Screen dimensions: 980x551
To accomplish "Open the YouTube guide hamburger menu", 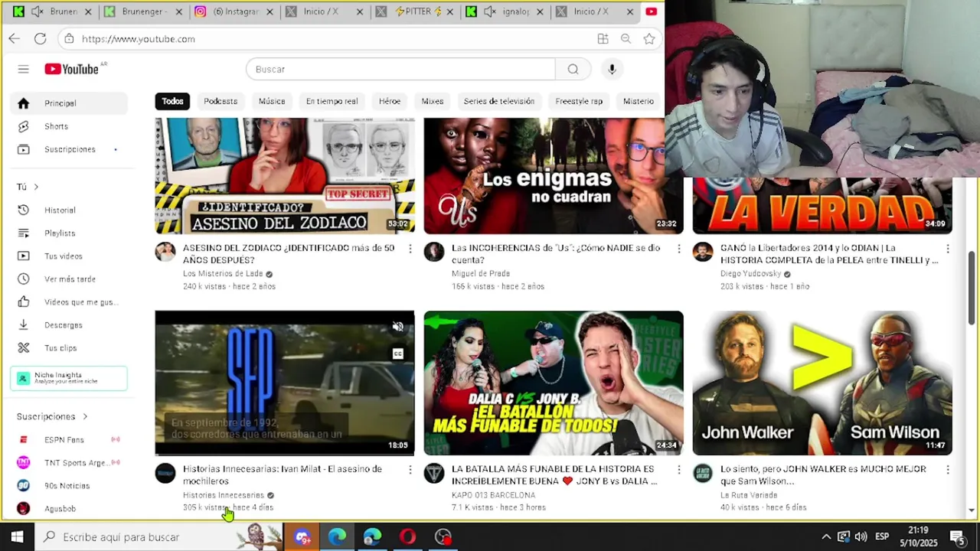I will point(23,69).
